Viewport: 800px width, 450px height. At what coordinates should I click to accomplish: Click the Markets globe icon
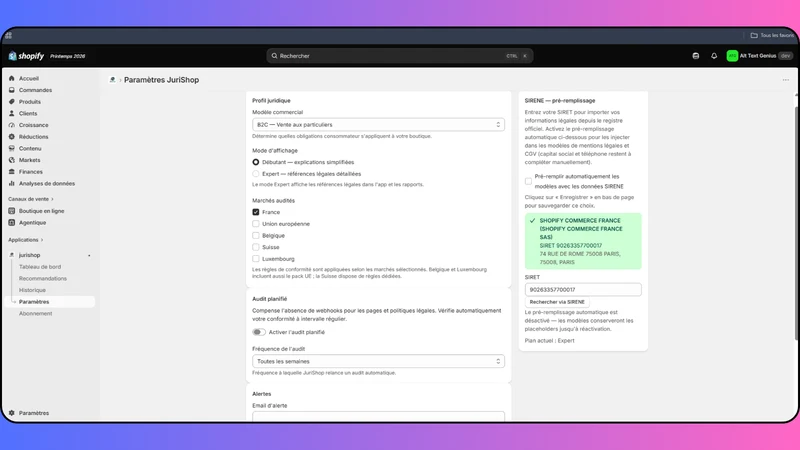(x=12, y=160)
